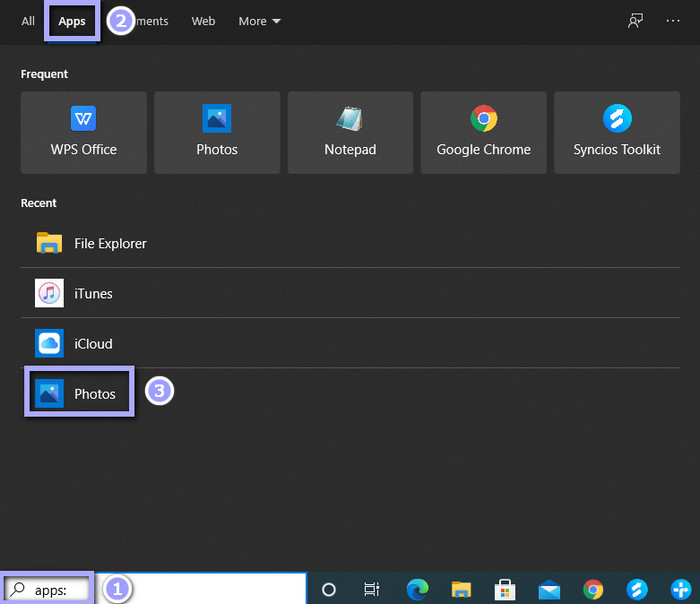This screenshot has height=604, width=700.
Task: Launch Chrome from the taskbar
Action: 593,590
